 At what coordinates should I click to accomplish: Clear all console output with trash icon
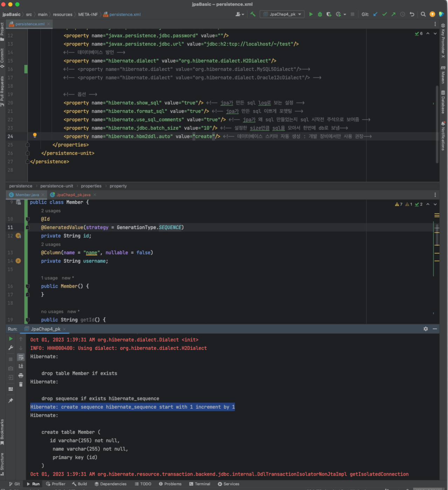pyautogui.click(x=21, y=384)
